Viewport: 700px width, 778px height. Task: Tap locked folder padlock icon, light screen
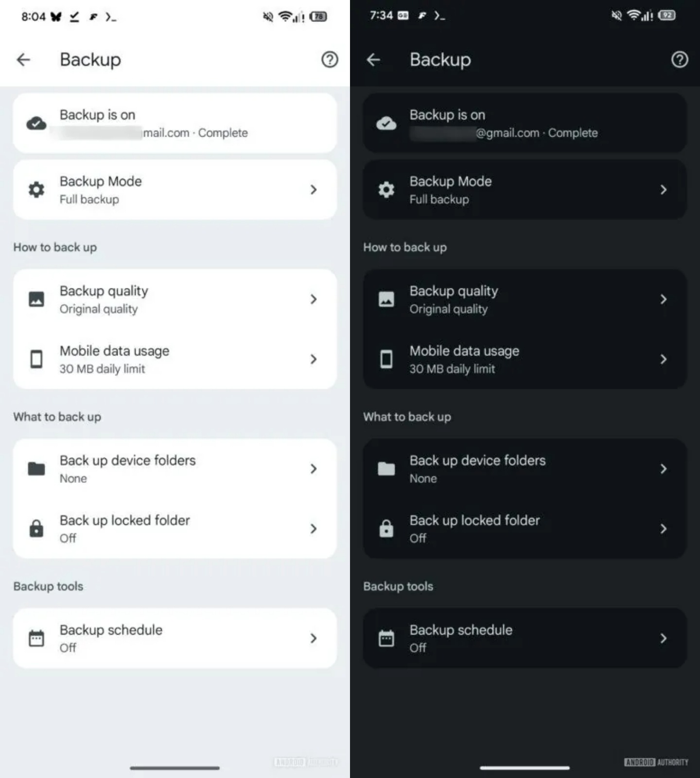click(36, 528)
